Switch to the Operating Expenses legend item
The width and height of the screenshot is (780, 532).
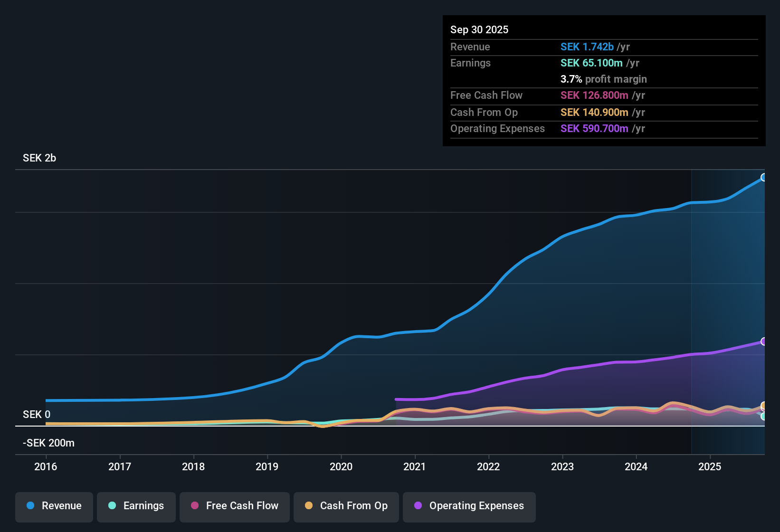(469, 506)
